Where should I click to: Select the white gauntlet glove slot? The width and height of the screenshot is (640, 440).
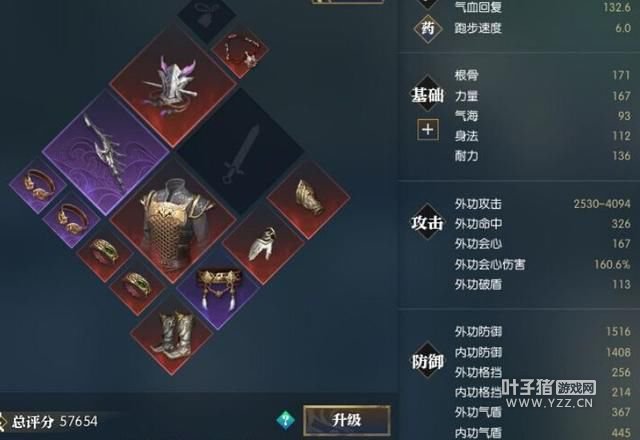point(263,244)
